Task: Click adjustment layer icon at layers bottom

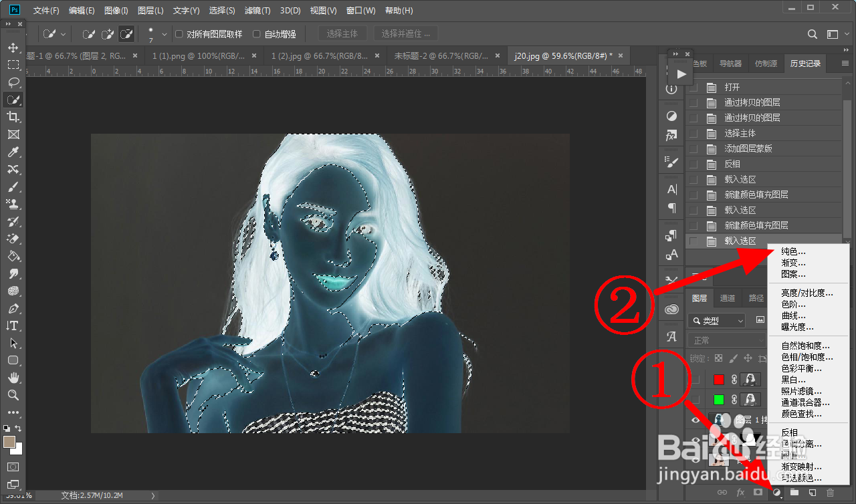Action: 776,493
